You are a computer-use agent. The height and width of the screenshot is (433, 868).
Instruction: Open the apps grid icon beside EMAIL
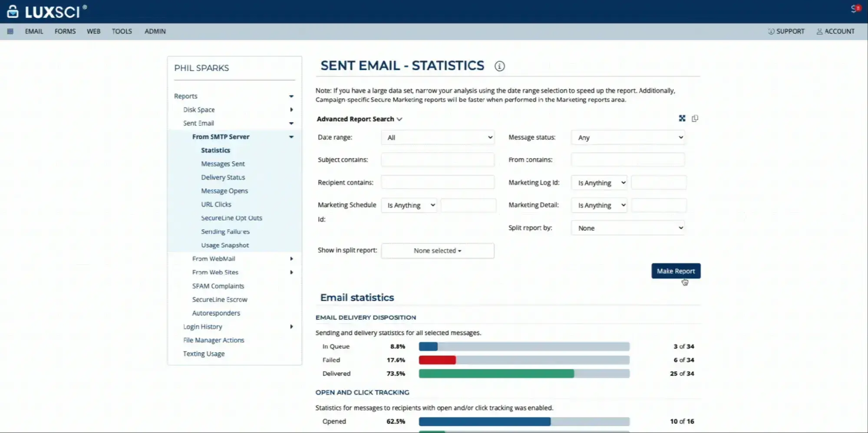click(x=10, y=31)
